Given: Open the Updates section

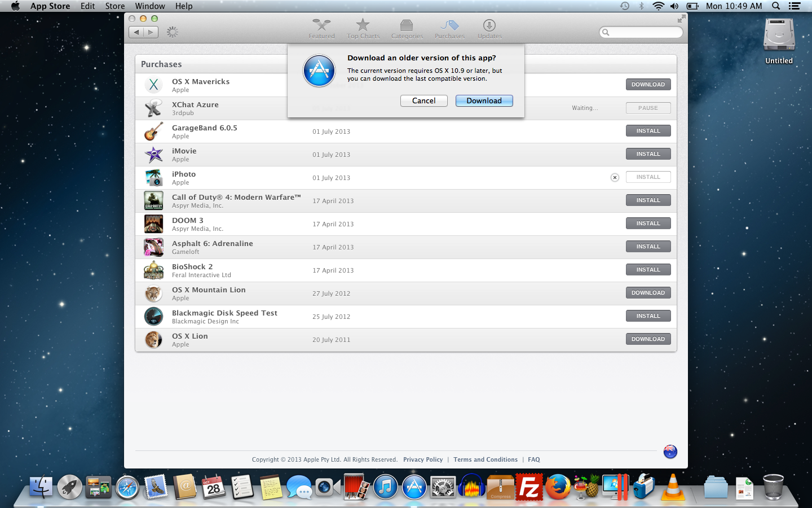Looking at the screenshot, I should coord(489,29).
